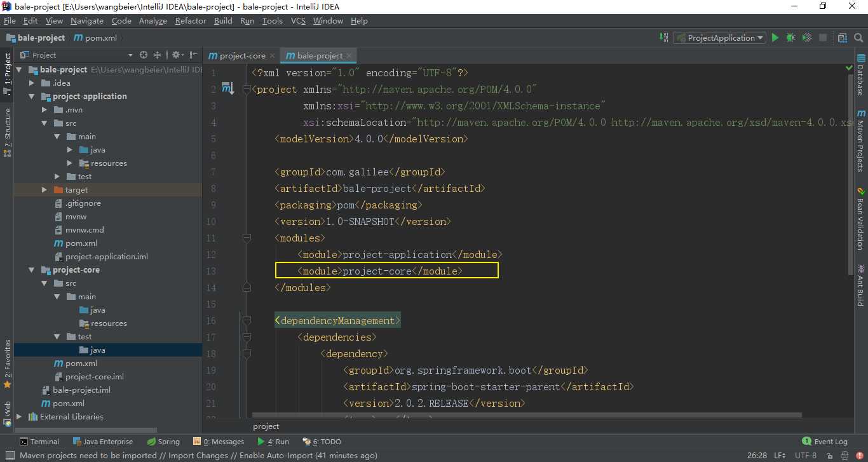This screenshot has height=462, width=868.
Task: Hide the Project tool window icon
Action: click(192, 55)
